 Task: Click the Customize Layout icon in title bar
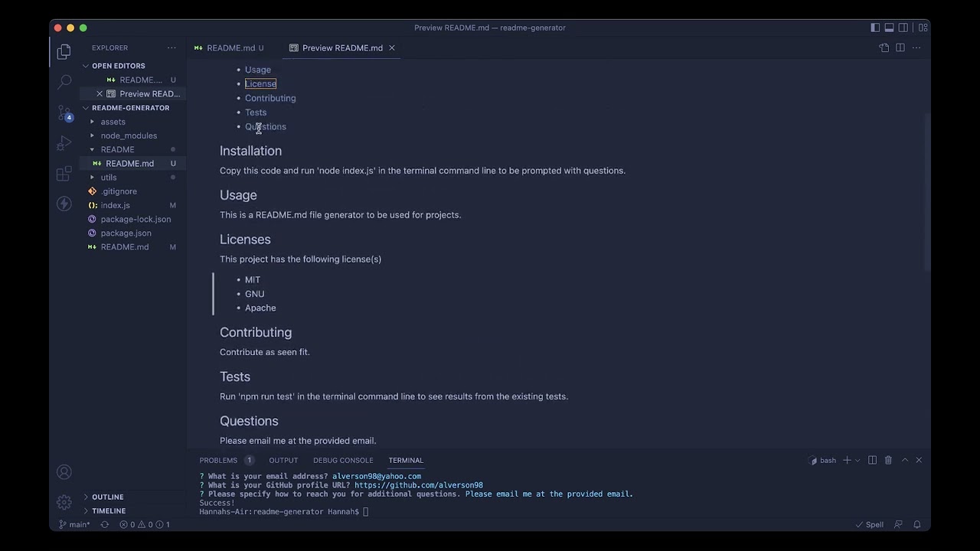point(923,28)
